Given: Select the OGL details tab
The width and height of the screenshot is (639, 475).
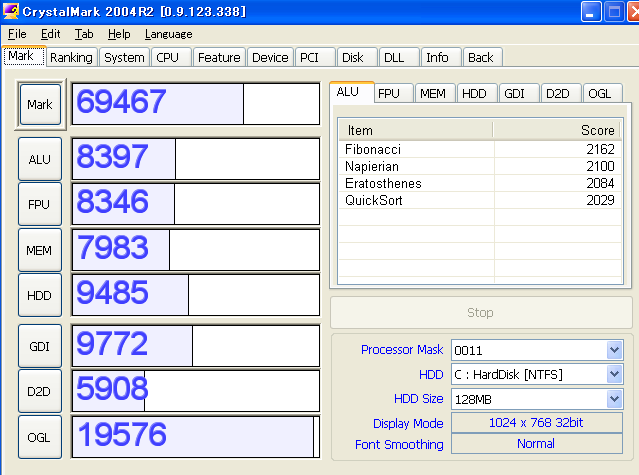Looking at the screenshot, I should 603,94.
